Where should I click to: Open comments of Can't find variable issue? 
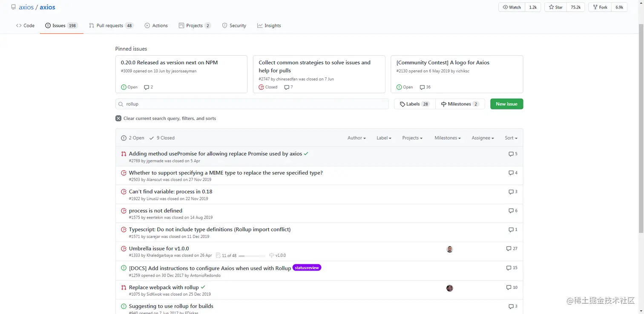point(513,192)
